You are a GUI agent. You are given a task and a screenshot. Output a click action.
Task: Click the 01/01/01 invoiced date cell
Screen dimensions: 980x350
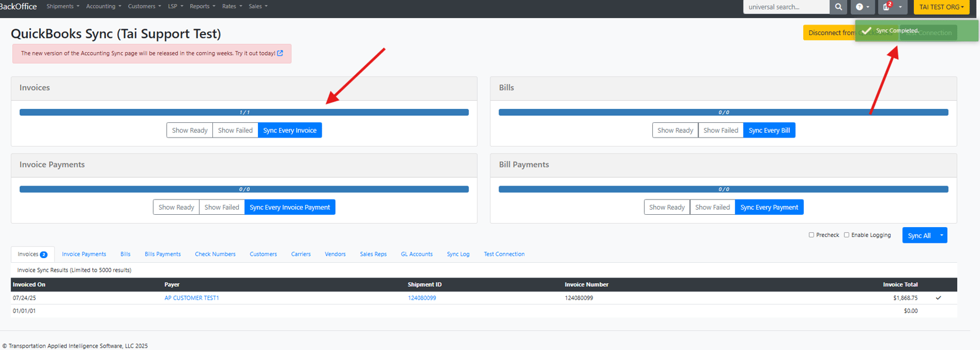click(24, 311)
